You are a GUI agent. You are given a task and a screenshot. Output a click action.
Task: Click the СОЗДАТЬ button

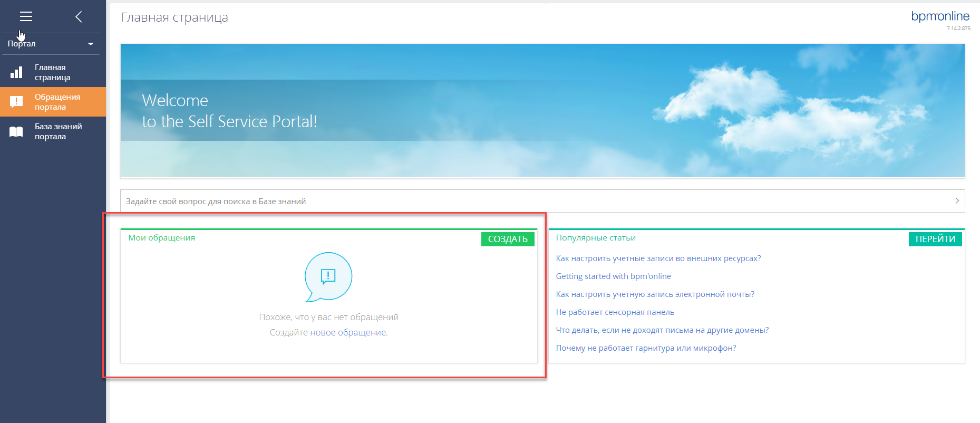coord(508,239)
